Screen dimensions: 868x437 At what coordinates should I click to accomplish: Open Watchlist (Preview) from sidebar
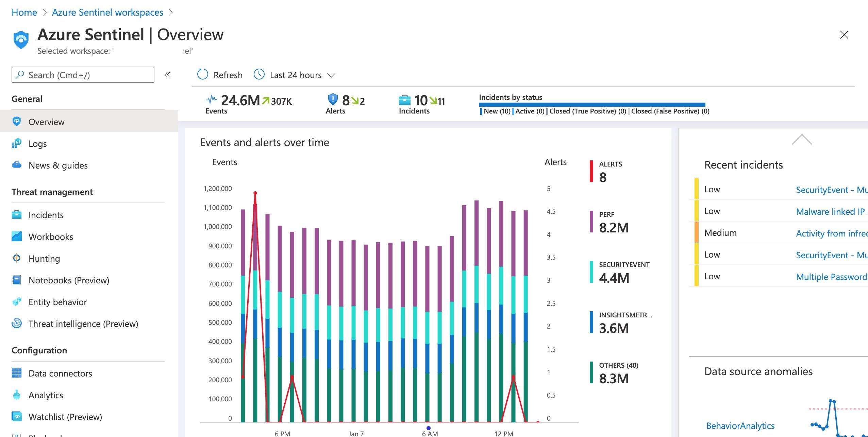65,417
